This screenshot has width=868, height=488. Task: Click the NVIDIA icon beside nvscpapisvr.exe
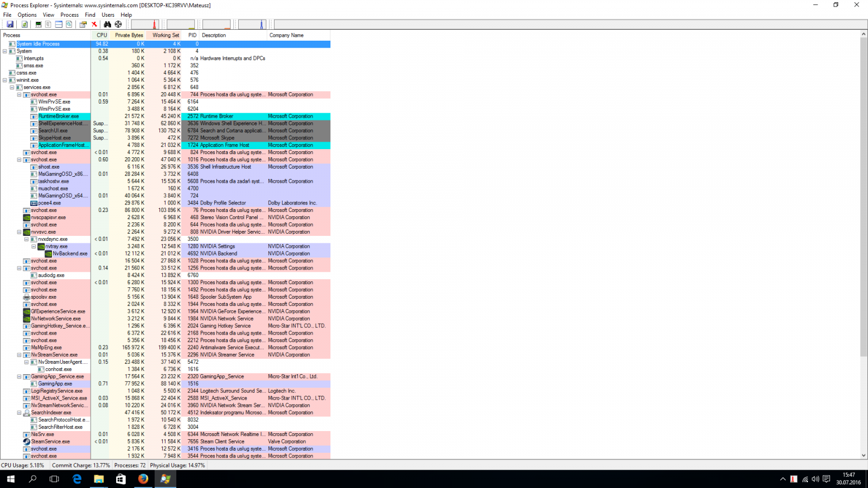(27, 217)
